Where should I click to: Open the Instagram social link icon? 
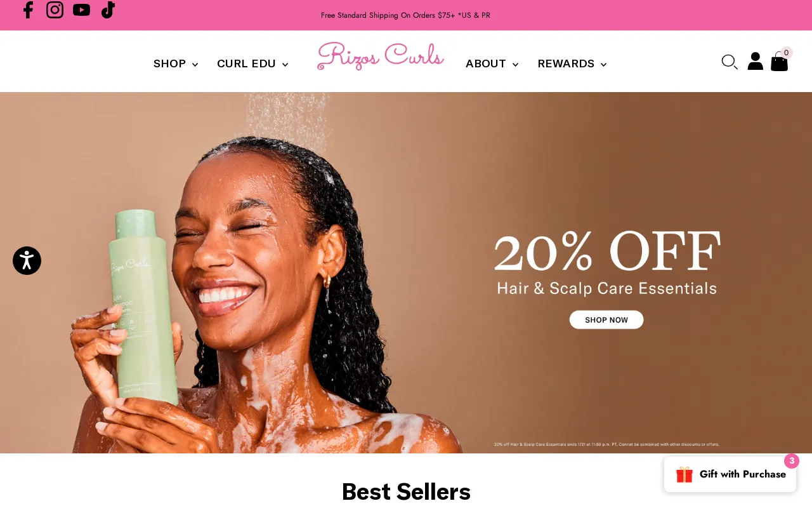(55, 10)
